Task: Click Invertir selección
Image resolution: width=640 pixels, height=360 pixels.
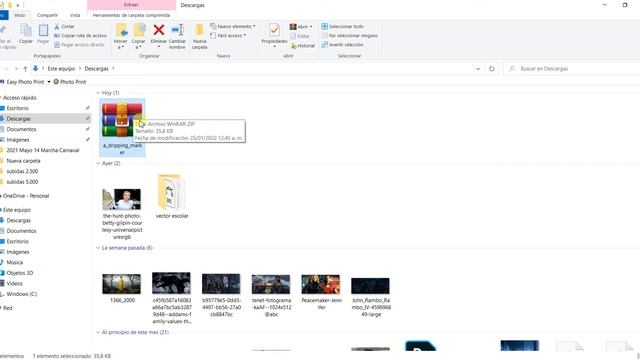Action: (x=342, y=44)
